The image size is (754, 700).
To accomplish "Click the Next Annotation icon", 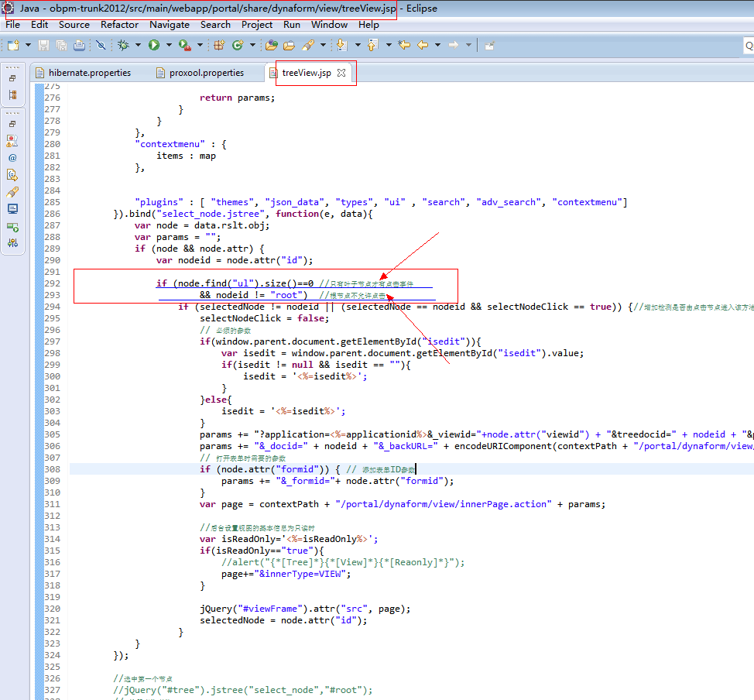I will click(342, 45).
